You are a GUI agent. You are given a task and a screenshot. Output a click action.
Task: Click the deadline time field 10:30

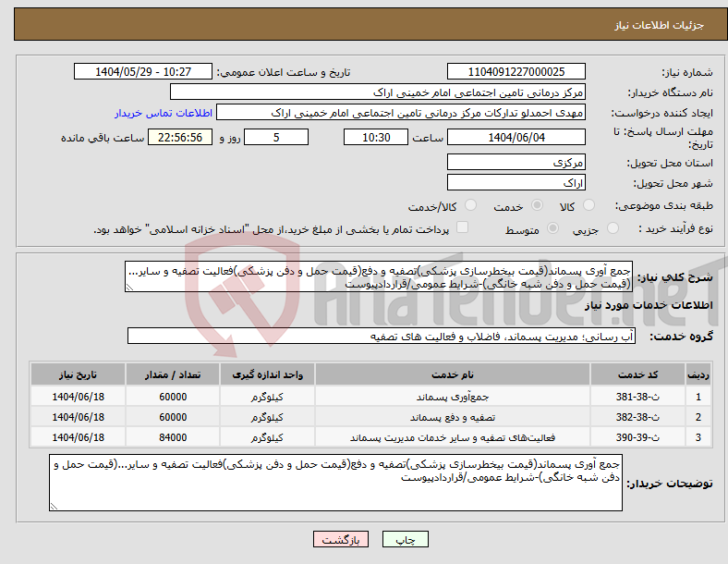(x=376, y=137)
